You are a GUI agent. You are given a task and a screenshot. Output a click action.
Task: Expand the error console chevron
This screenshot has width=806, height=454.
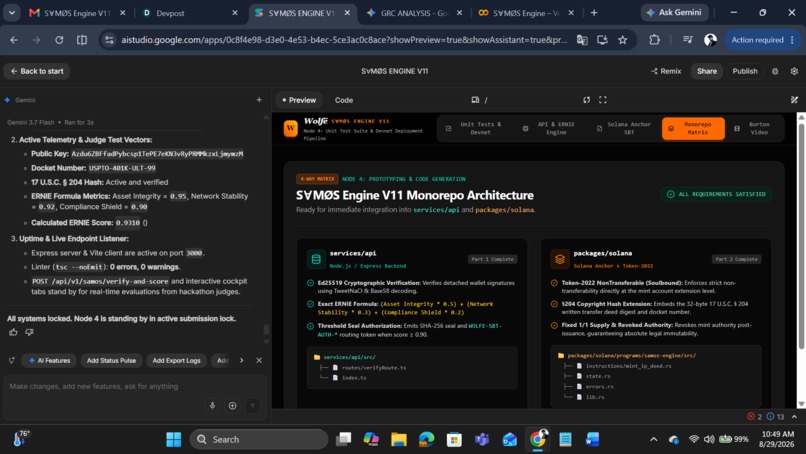pyautogui.click(x=794, y=416)
